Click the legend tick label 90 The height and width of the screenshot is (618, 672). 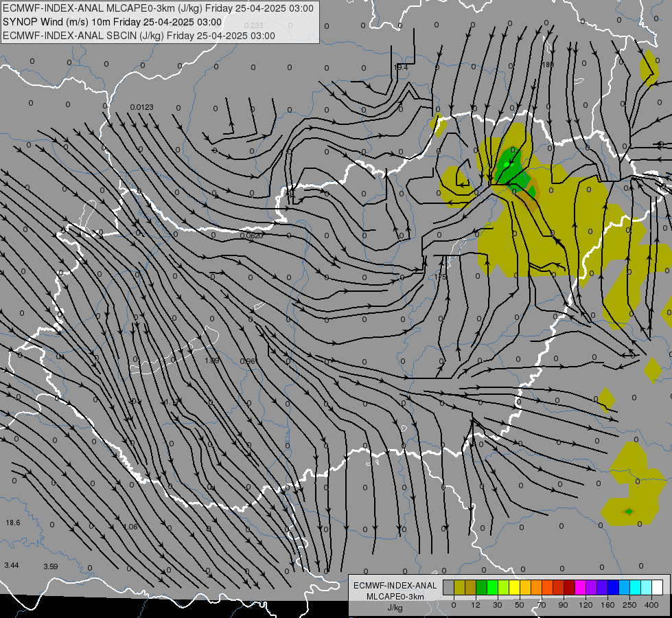point(563,605)
